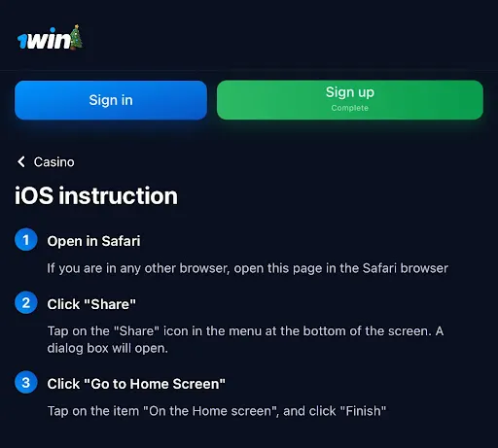Viewport: 498px width, 448px height.
Task: Click the "1" digit in 1win logo
Action: (22, 42)
